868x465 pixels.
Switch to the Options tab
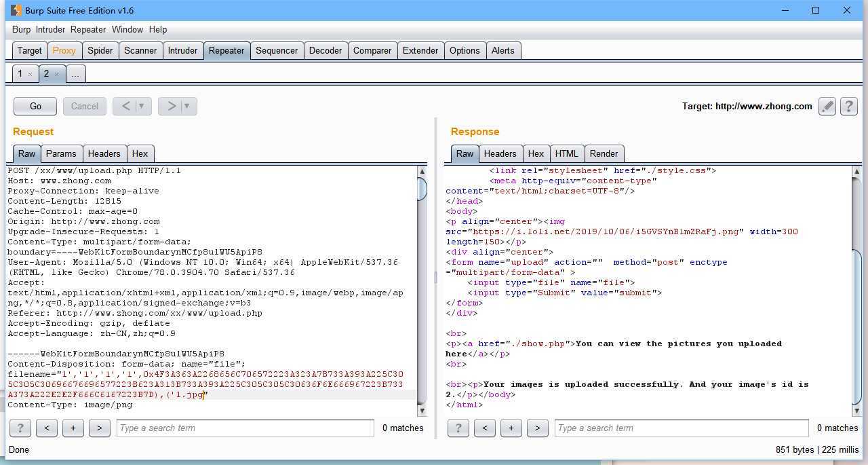pos(465,50)
